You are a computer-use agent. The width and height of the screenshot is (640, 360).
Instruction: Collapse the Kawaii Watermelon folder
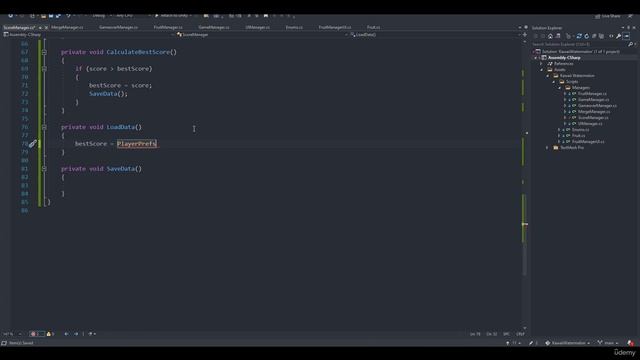[x=548, y=76]
